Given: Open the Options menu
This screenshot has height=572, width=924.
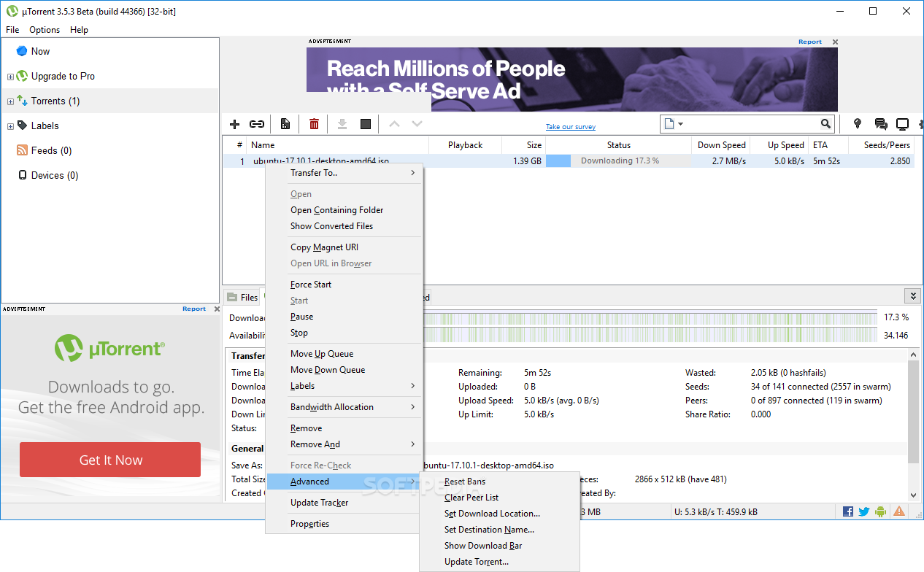Looking at the screenshot, I should pyautogui.click(x=45, y=30).
